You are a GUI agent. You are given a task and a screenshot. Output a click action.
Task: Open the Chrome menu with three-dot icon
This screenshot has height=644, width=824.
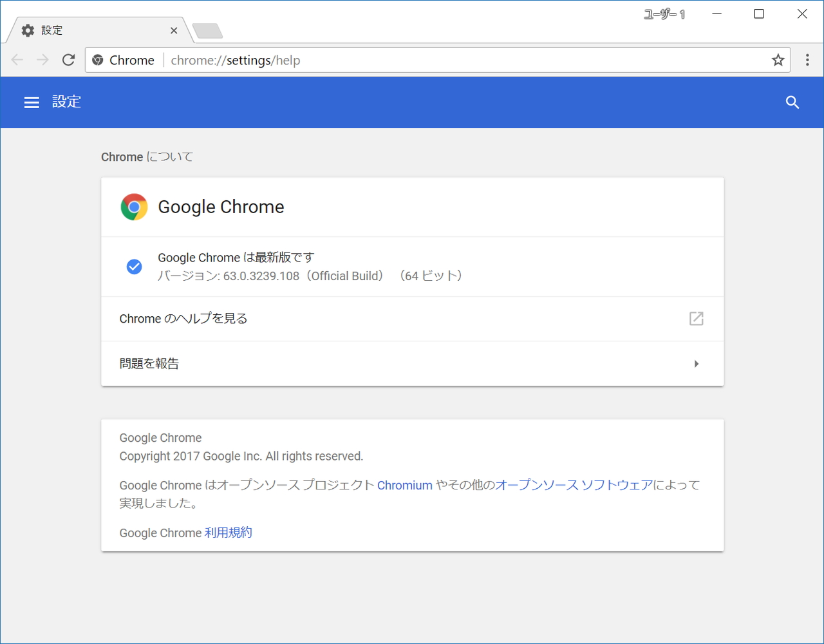[x=807, y=59]
